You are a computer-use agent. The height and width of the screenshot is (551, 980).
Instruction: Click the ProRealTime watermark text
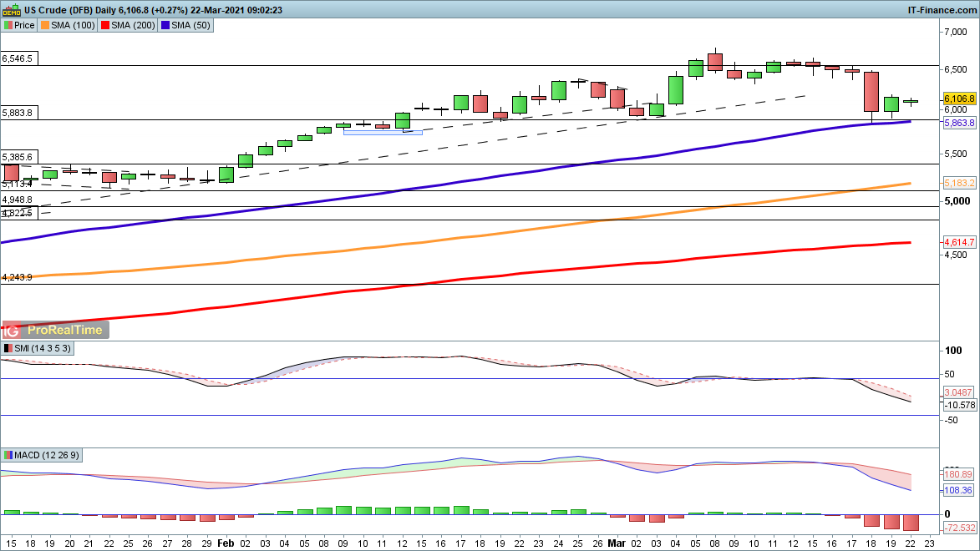tap(63, 330)
